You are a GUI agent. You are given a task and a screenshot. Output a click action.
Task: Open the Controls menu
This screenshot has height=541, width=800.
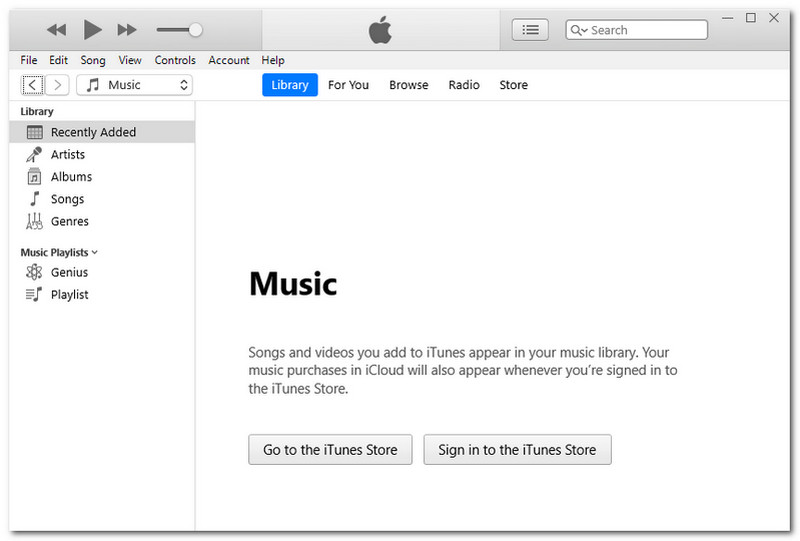click(175, 60)
